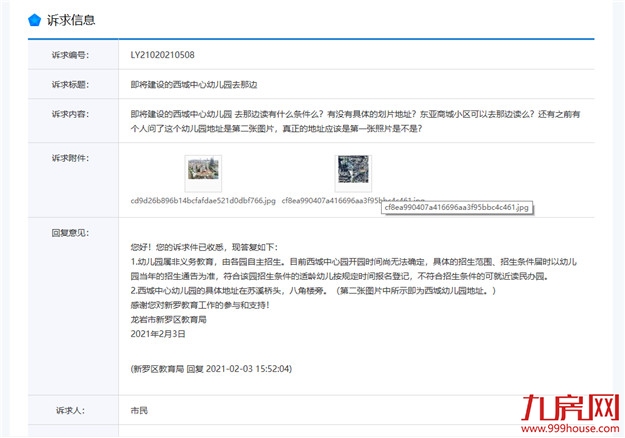Select the requester value 市民
Image resolution: width=625 pixels, height=438 pixels.
coord(139,410)
